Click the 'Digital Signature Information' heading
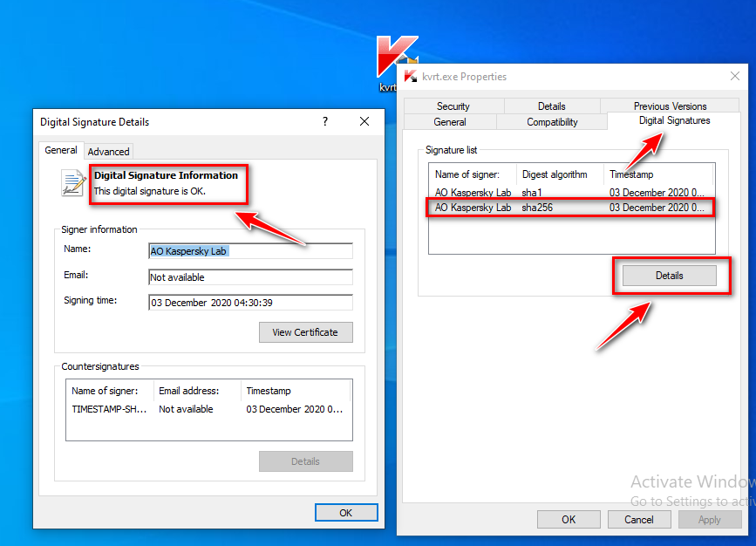The width and height of the screenshot is (756, 546). [166, 175]
